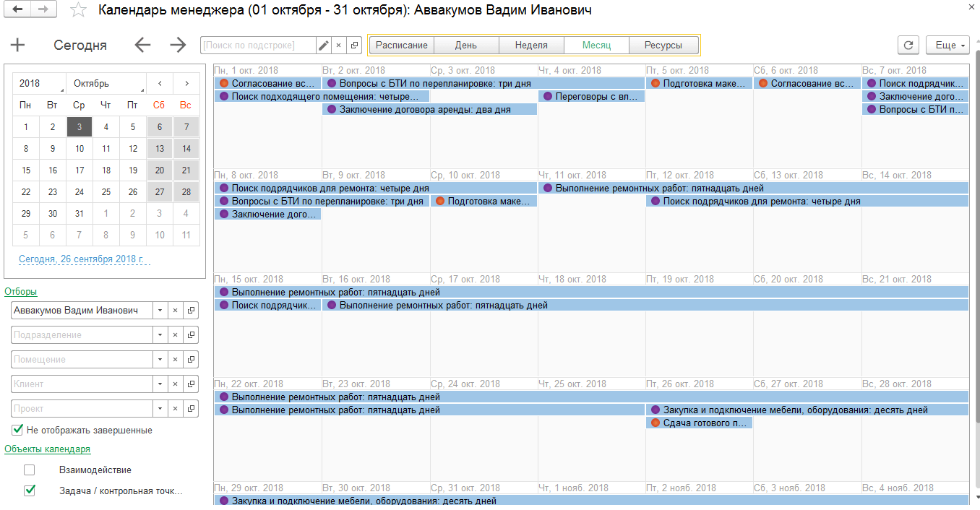
Task: Click the back navigation arrow button
Action: click(x=18, y=9)
